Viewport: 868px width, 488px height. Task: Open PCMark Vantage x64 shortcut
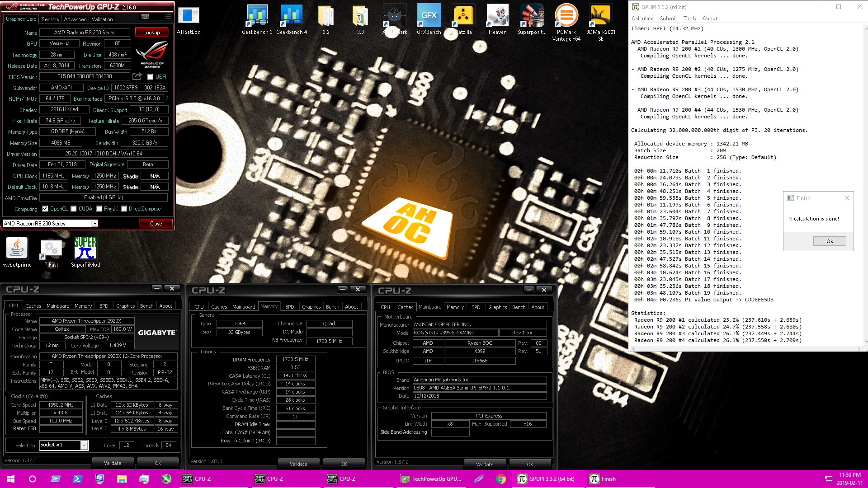(566, 23)
